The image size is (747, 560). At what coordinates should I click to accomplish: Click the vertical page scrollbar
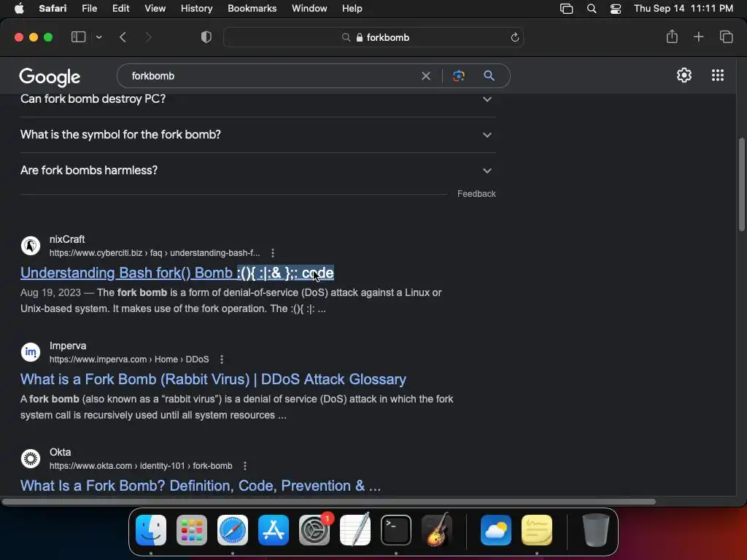click(741, 184)
